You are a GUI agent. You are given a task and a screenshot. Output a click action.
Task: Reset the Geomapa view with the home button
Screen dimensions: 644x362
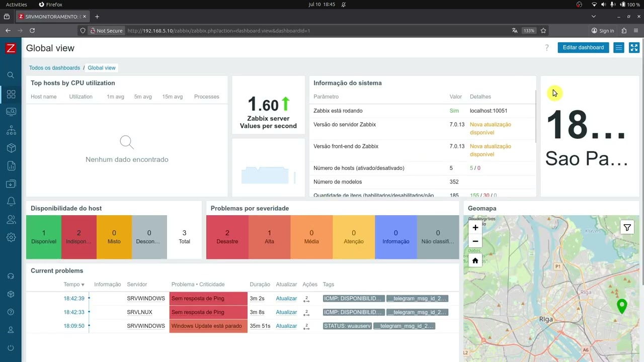[475, 260]
